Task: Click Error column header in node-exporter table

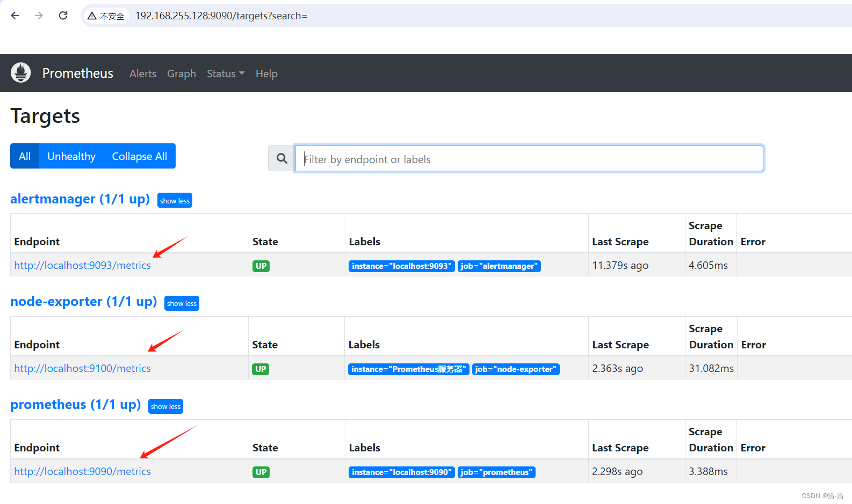Action: click(x=753, y=345)
